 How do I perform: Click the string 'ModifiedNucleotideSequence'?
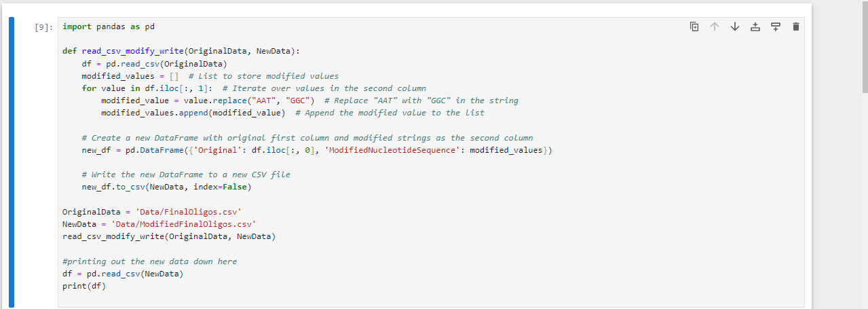[x=392, y=150]
